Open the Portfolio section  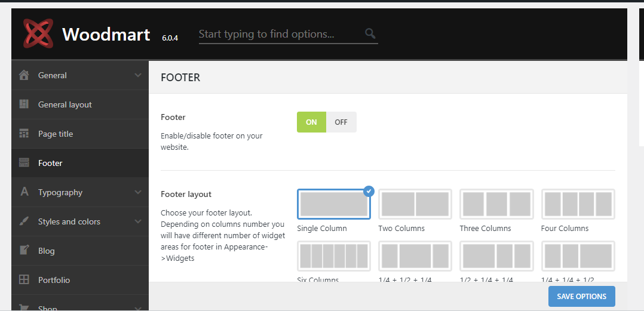click(80, 280)
